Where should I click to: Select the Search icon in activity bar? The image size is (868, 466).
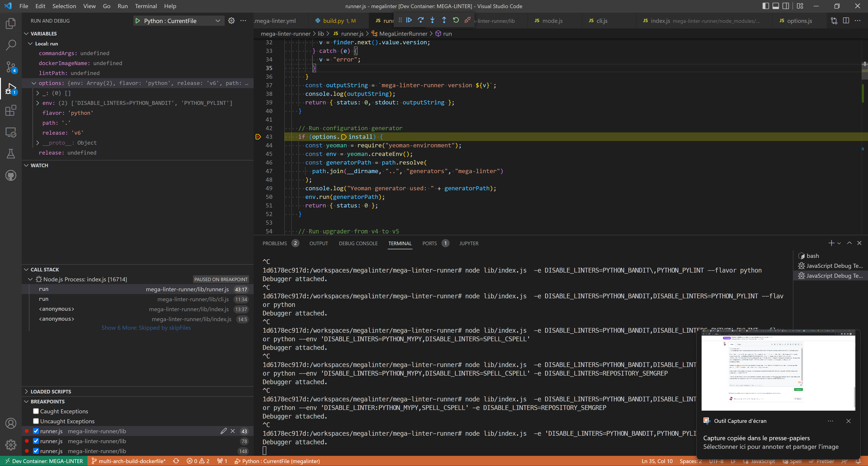coord(10,45)
